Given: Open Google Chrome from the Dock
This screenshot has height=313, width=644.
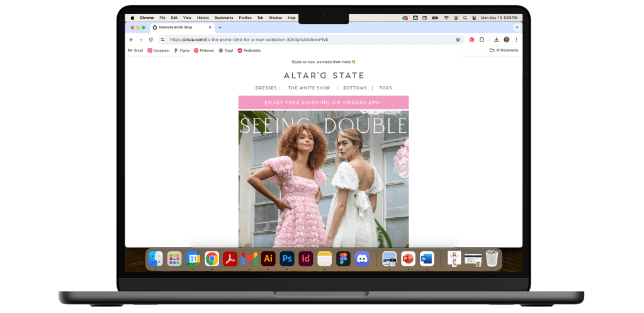Looking at the screenshot, I should 212,259.
